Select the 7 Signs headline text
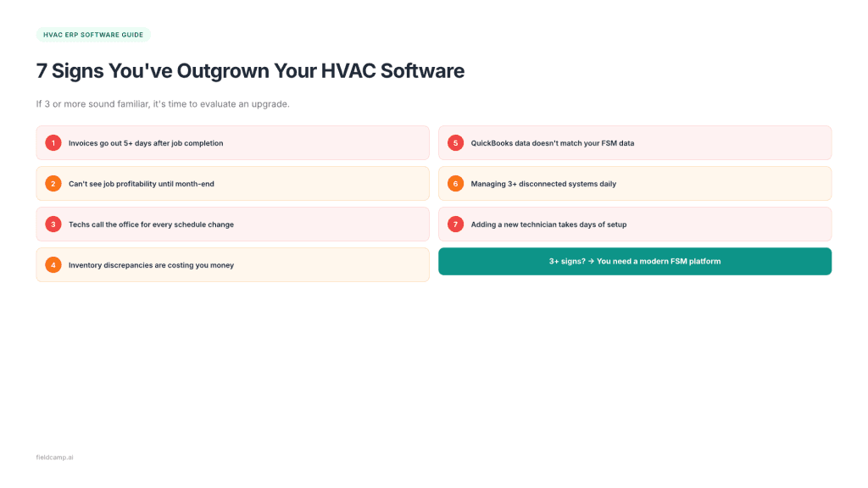This screenshot has width=868, height=488. coord(249,71)
